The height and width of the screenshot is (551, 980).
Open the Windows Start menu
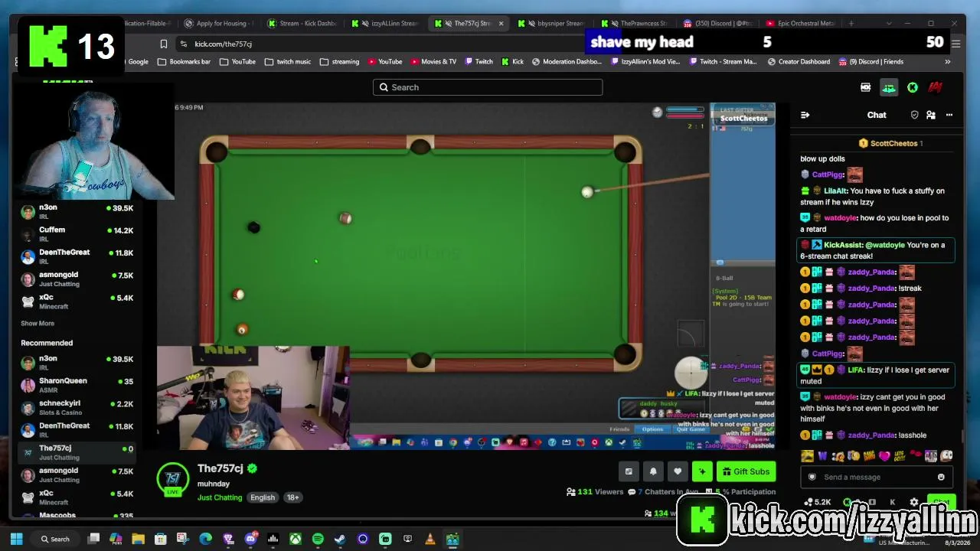click(17, 539)
